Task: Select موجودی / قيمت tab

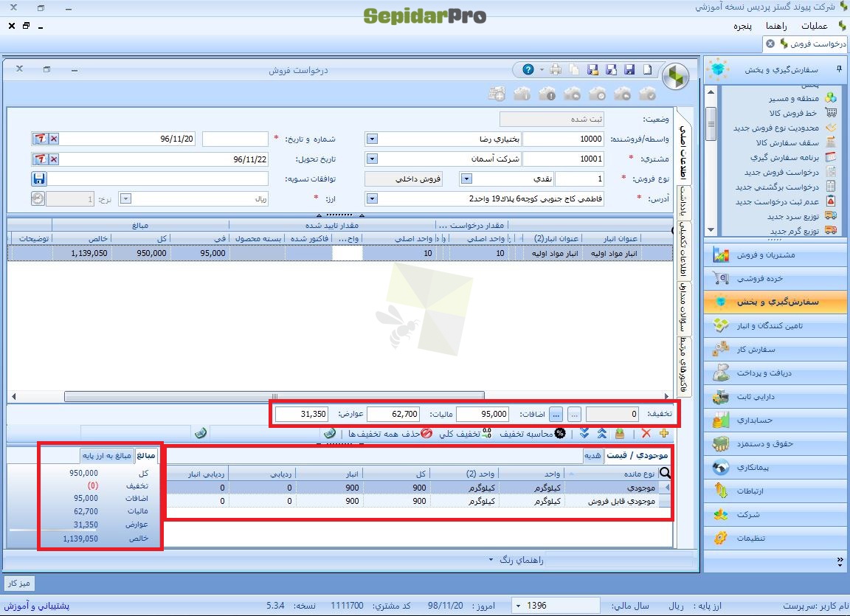Action: click(637, 456)
